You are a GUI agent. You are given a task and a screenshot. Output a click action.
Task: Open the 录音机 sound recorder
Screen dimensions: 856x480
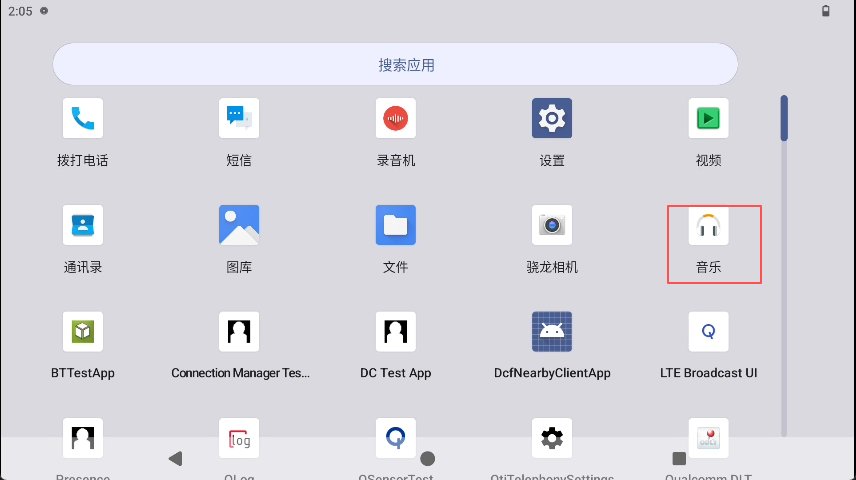pos(395,119)
